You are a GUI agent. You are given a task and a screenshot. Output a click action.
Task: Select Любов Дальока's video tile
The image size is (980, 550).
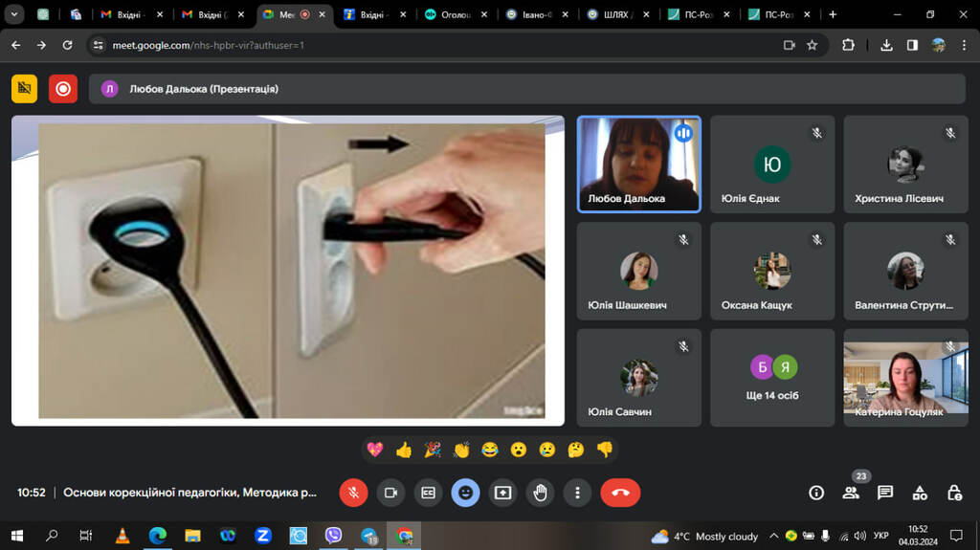click(638, 164)
